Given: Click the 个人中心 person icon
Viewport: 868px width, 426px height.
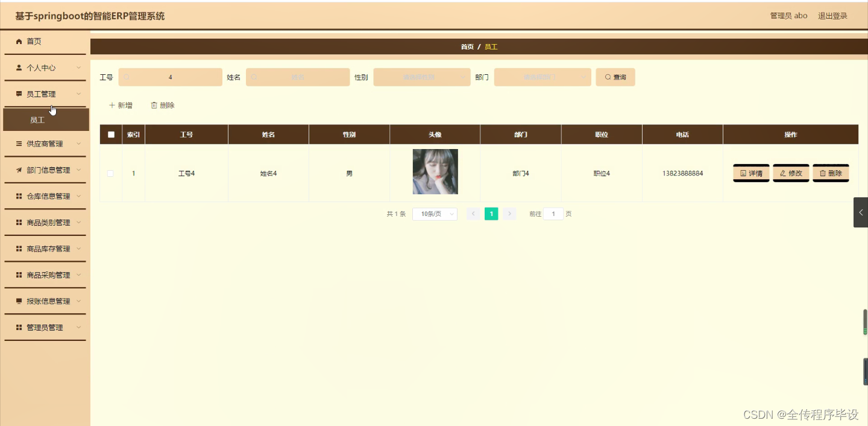Looking at the screenshot, I should [19, 67].
